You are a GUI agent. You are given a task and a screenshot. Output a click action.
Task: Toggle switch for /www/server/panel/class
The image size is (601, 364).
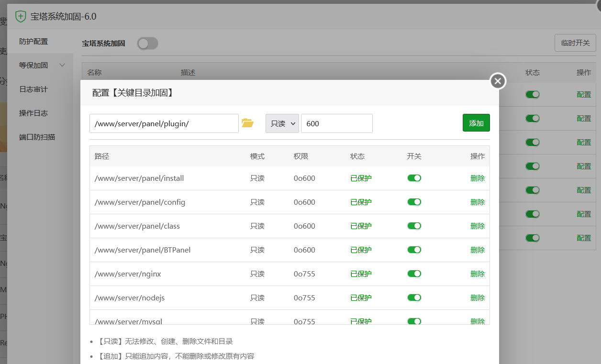[414, 226]
